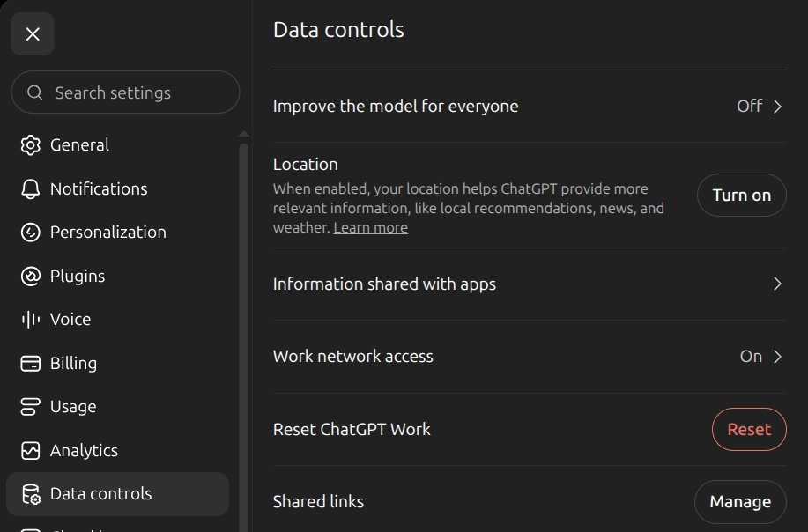Open the General settings tab
808x532 pixels.
[117, 145]
